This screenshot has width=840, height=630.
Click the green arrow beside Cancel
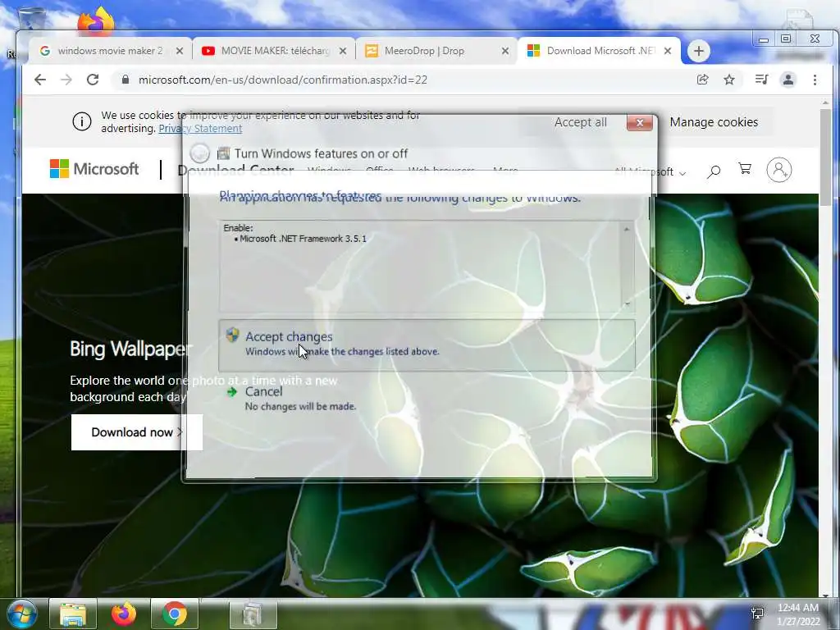pyautogui.click(x=232, y=392)
